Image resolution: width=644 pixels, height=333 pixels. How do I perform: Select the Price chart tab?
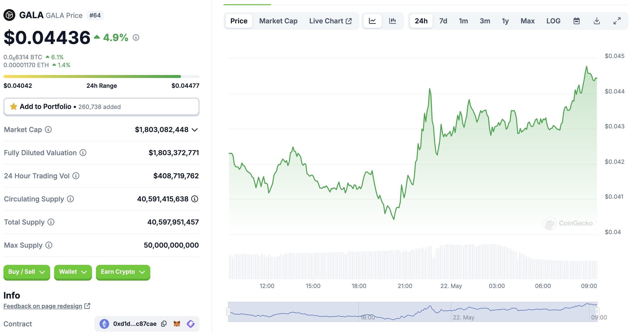pyautogui.click(x=239, y=21)
